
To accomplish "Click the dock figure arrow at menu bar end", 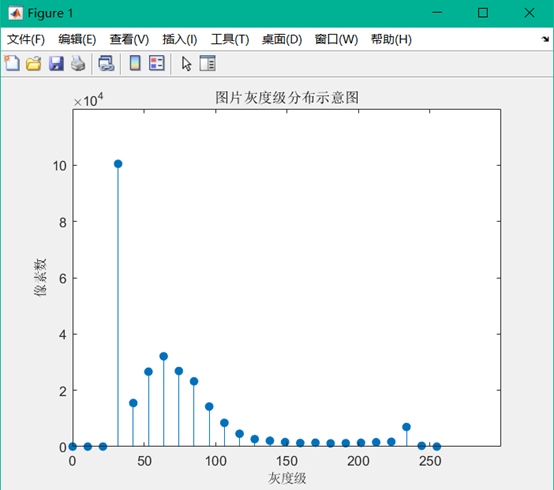I will (546, 39).
